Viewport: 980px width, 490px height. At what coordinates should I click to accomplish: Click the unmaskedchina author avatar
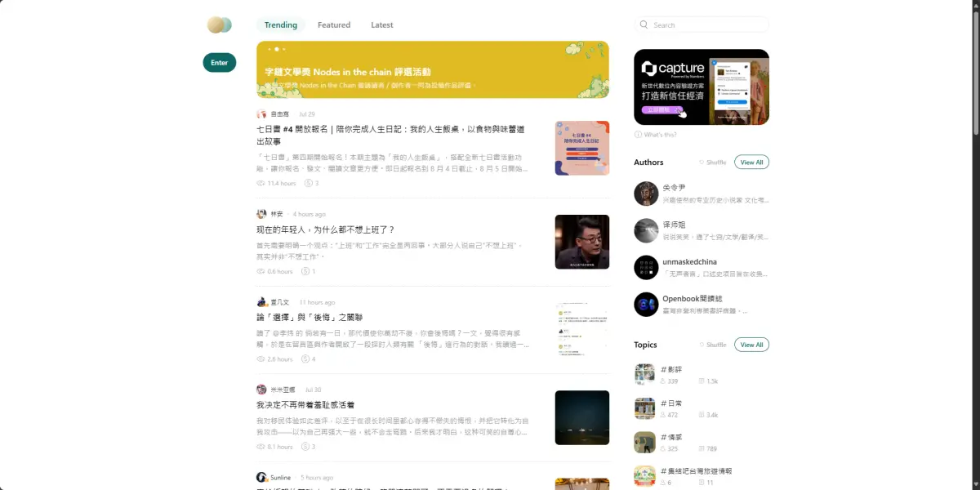(x=646, y=267)
